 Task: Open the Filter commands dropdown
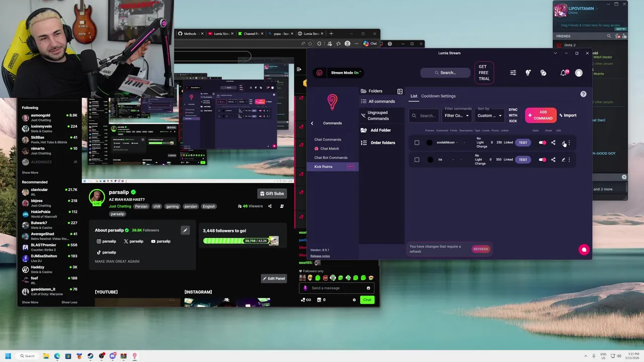click(456, 116)
